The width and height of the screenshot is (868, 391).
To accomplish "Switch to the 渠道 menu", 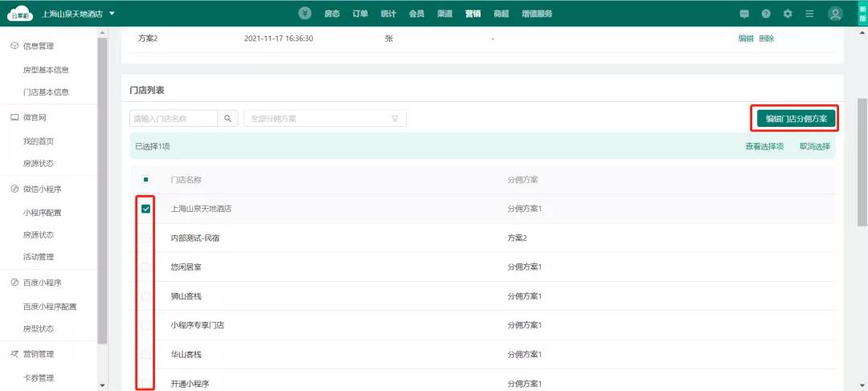I will click(444, 14).
